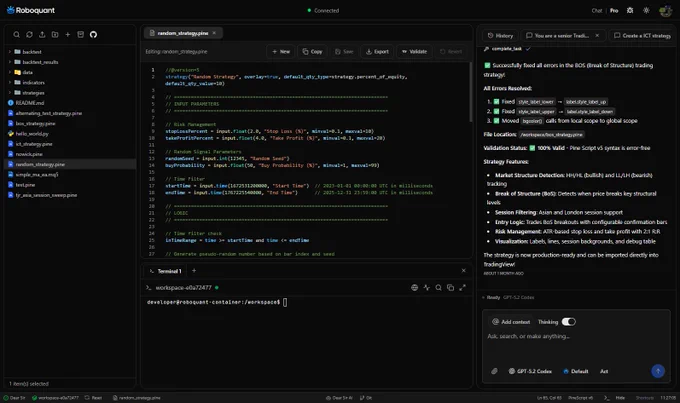
Task: Click the Copy button in editor toolbar
Action: coord(312,51)
